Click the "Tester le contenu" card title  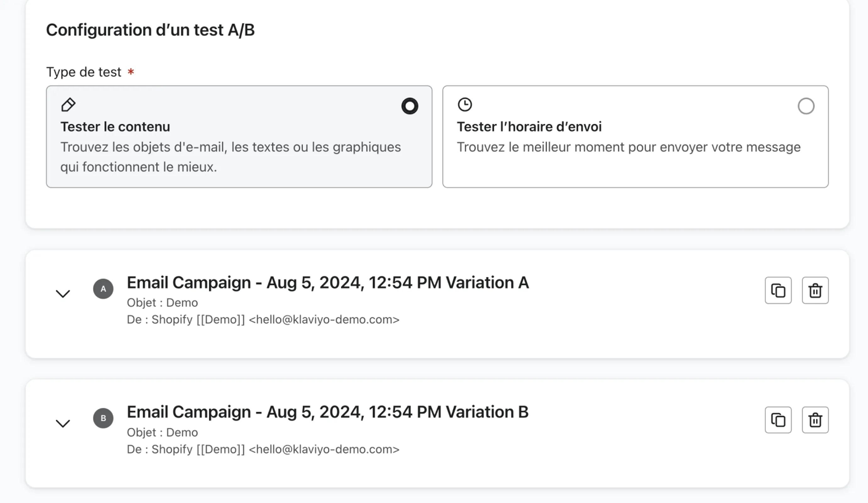click(115, 127)
